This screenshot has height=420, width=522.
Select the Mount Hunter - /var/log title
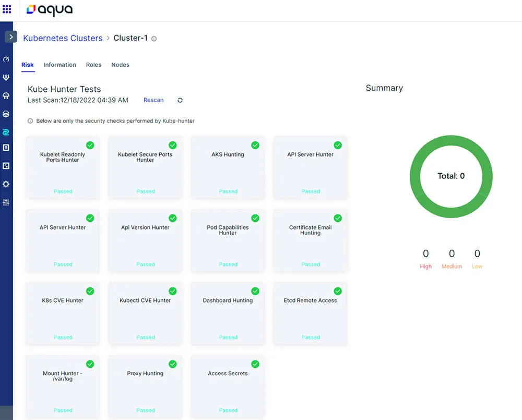point(63,376)
